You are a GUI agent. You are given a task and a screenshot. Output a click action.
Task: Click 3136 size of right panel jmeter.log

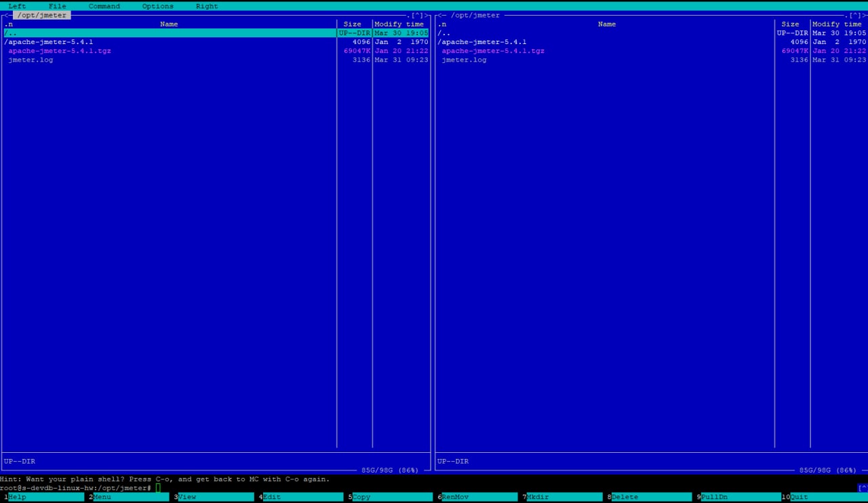point(800,60)
